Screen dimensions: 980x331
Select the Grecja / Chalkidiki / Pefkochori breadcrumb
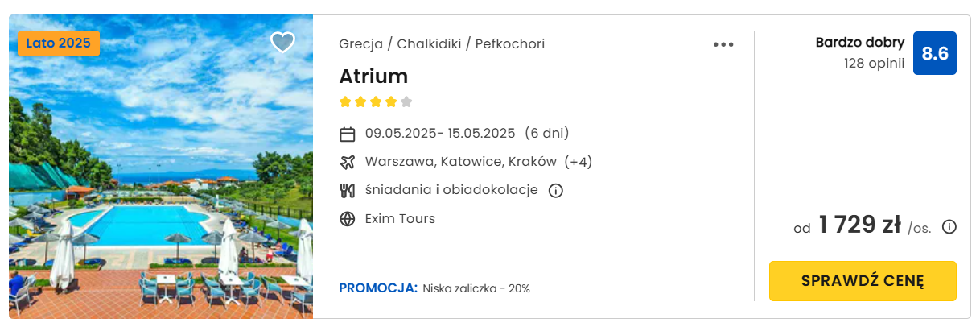click(x=442, y=43)
